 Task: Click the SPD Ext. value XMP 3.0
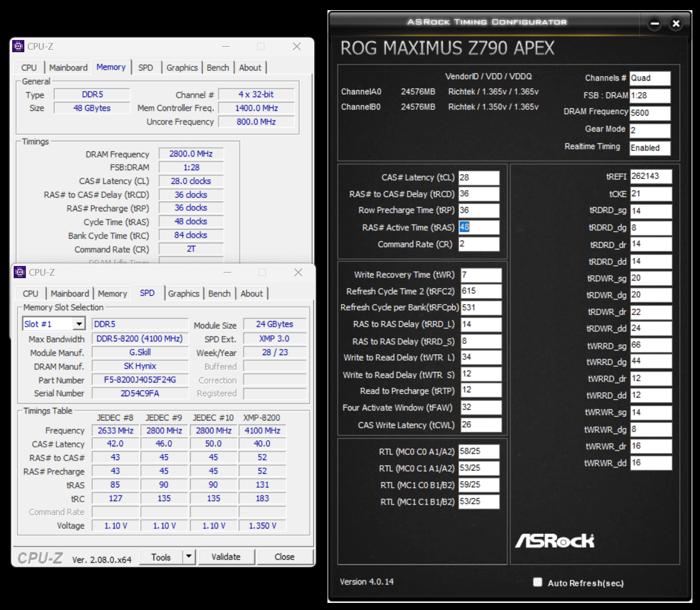(x=274, y=338)
